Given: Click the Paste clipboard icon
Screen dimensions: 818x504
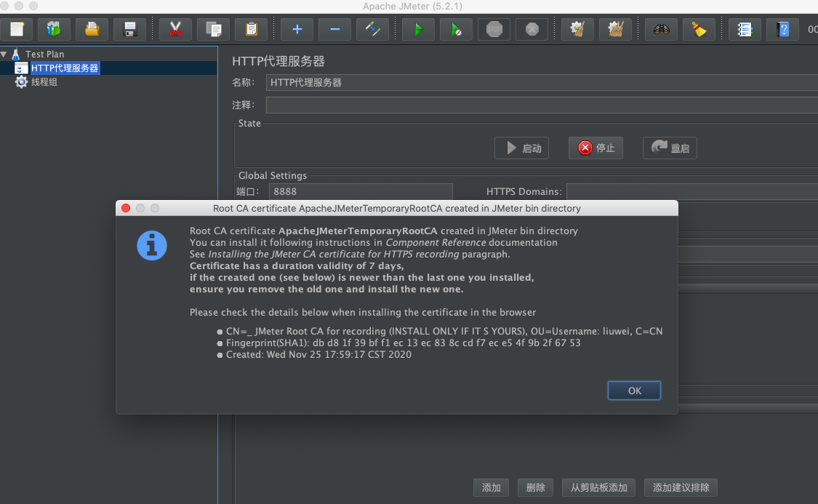Looking at the screenshot, I should pos(252,29).
